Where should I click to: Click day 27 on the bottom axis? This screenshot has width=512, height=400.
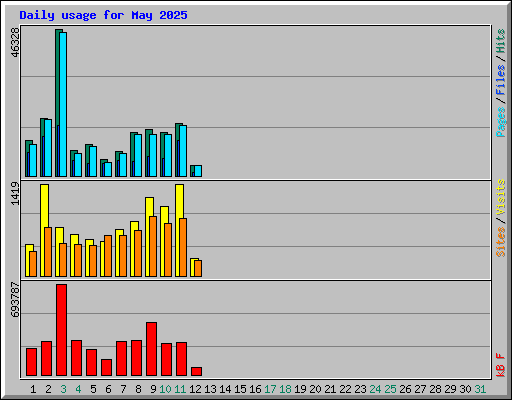click(420, 389)
